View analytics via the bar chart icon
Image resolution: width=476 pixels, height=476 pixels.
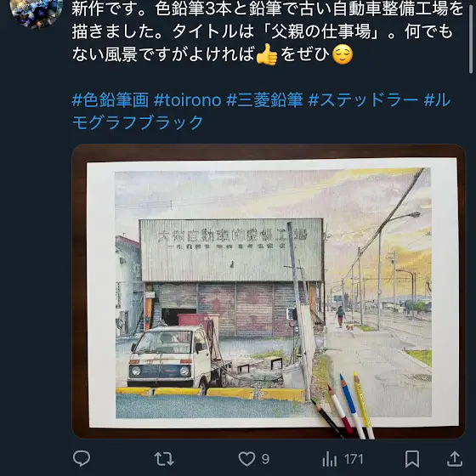point(330,459)
